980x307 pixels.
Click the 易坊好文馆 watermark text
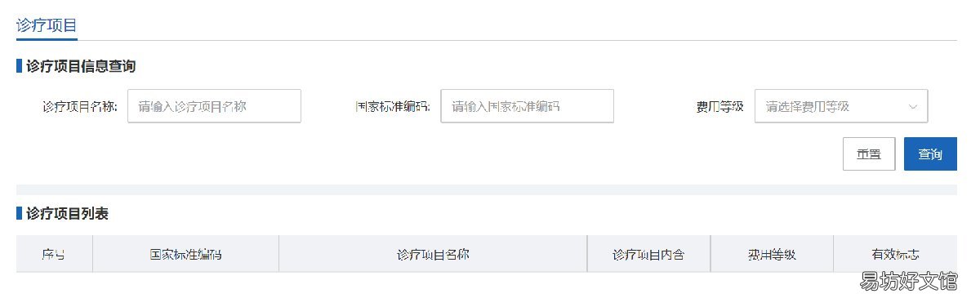tap(907, 281)
